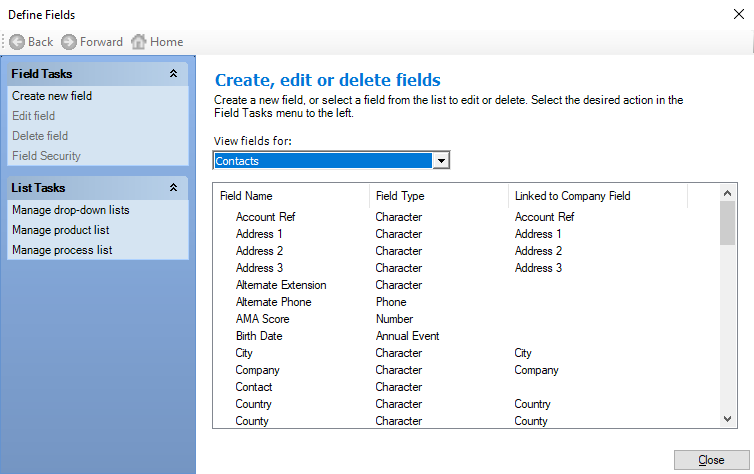Open Manage product list
Viewport: 754px width, 474px height.
coord(61,230)
